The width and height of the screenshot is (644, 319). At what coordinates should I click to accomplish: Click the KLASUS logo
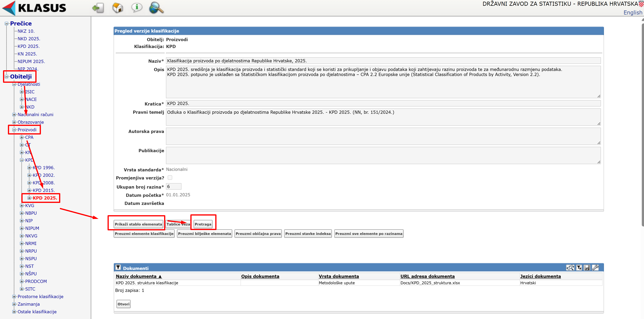tap(34, 8)
